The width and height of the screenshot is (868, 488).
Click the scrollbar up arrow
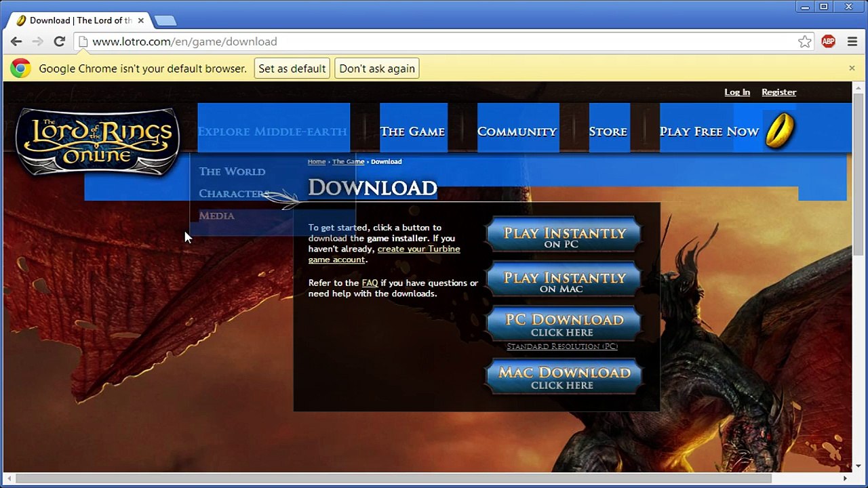[859, 87]
